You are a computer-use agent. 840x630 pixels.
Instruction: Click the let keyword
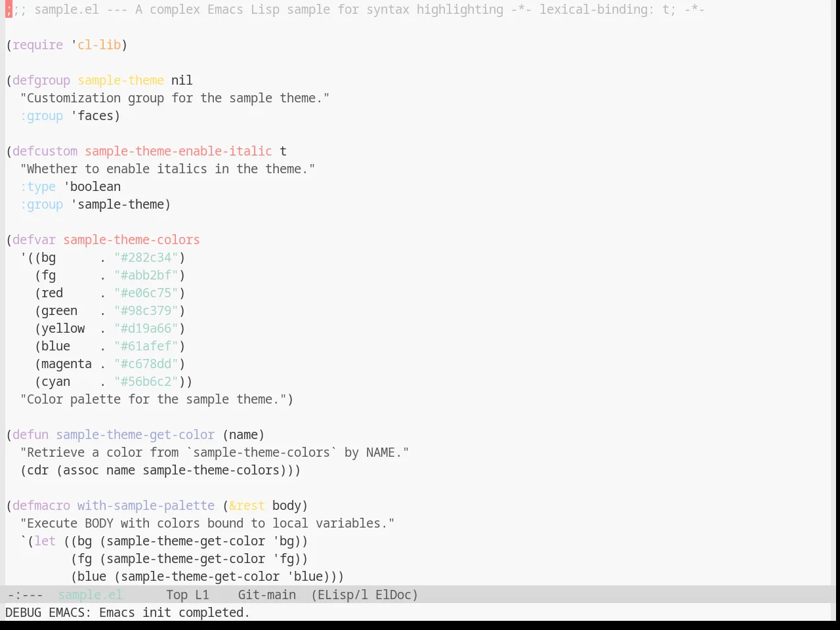pyautogui.click(x=45, y=541)
